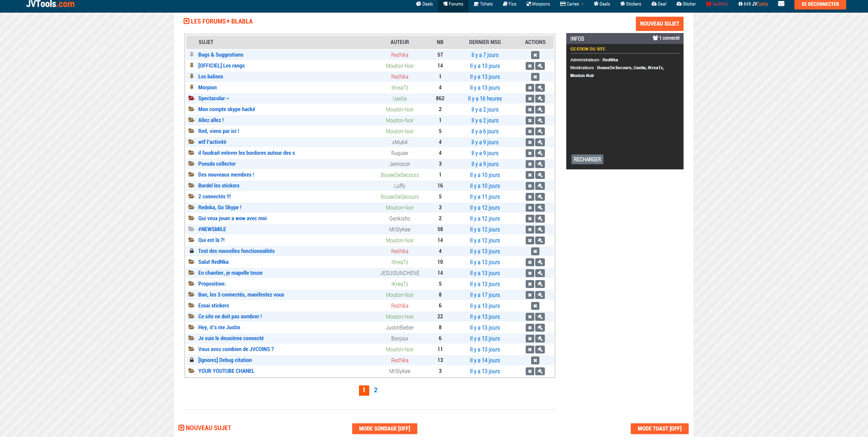The height and width of the screenshot is (441, 868).
Task: Click X delete icon for 'YOUR YOUTUBE CHANEL'
Action: 529,371
